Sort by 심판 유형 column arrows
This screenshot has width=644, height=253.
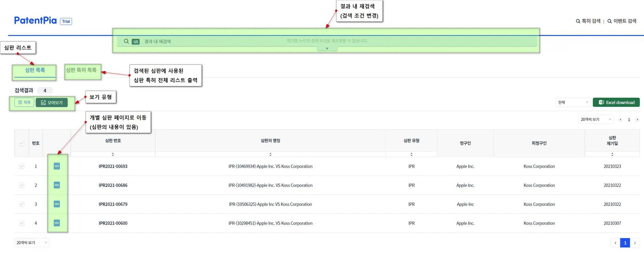(411, 154)
